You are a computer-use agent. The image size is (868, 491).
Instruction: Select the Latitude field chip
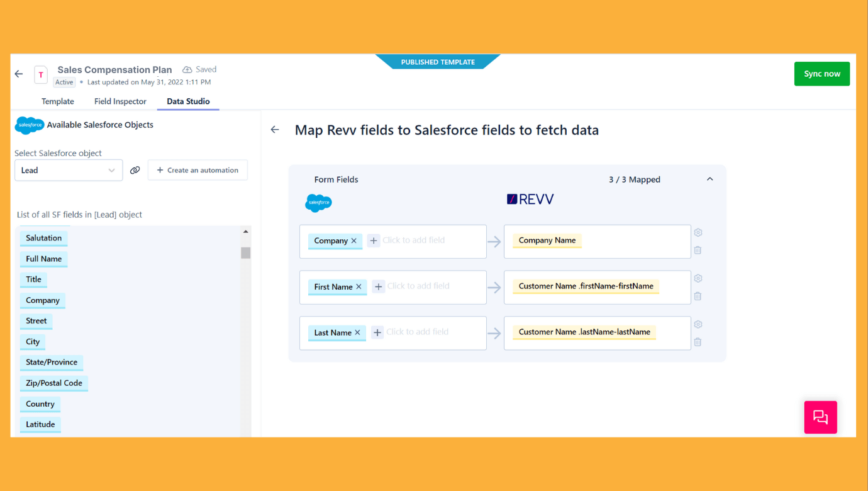tap(40, 424)
